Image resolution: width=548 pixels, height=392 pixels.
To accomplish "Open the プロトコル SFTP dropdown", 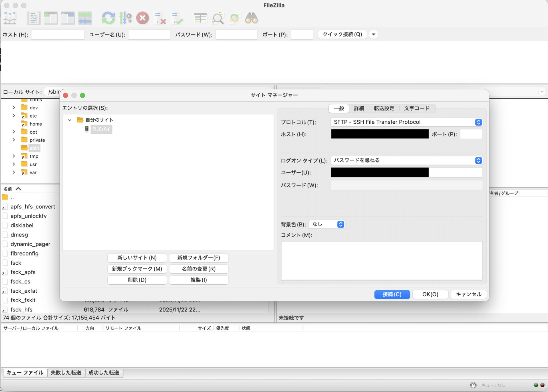I will click(406, 122).
